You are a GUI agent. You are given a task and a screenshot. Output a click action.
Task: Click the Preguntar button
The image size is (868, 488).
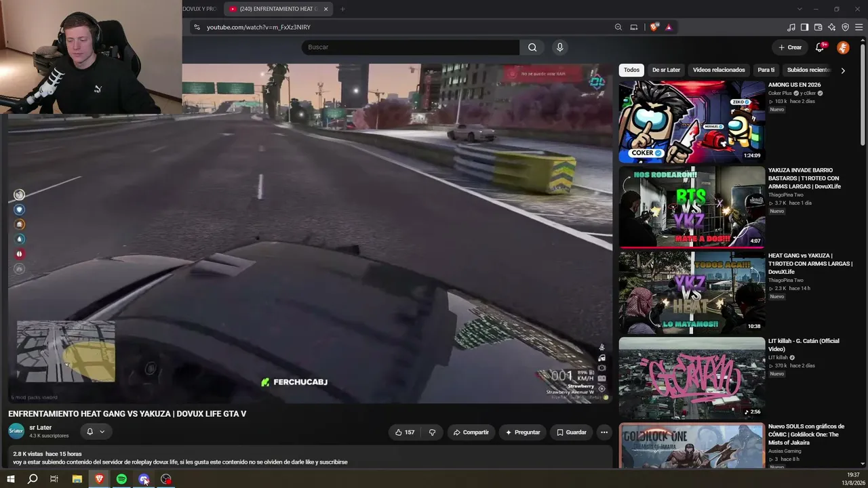tap(523, 432)
